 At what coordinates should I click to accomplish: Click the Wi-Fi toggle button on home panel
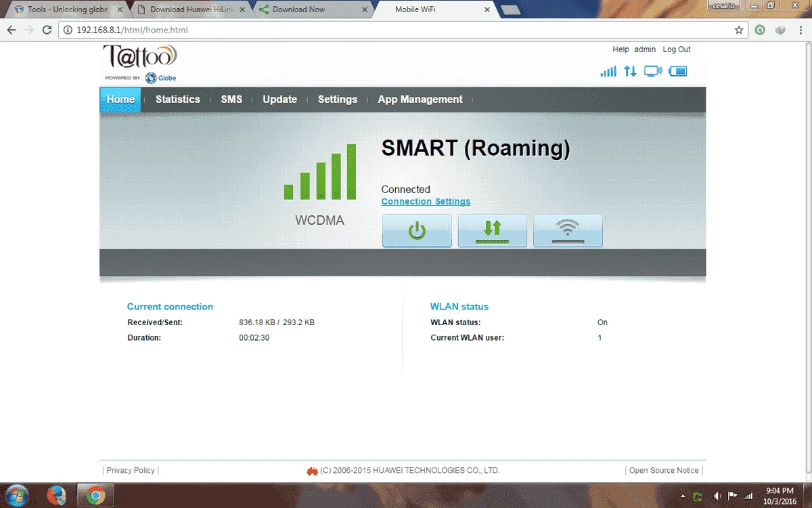pyautogui.click(x=568, y=231)
